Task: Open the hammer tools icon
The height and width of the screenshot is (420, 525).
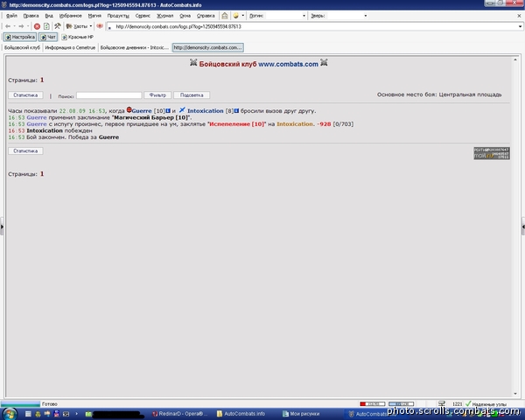Action: point(57,25)
